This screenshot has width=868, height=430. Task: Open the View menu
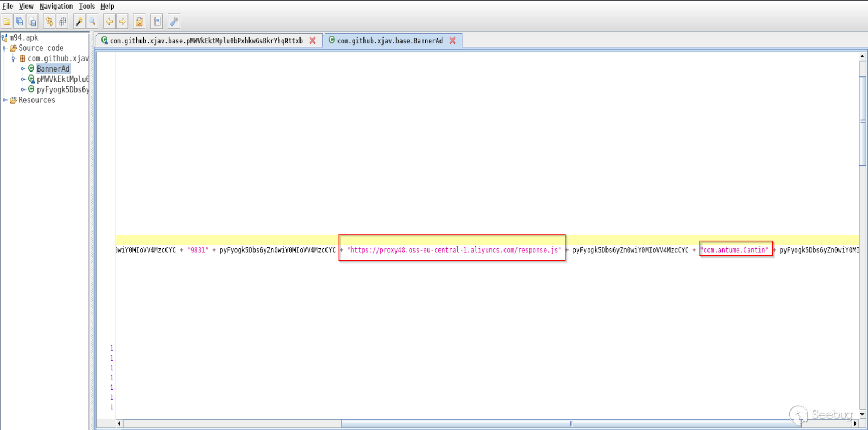[26, 7]
